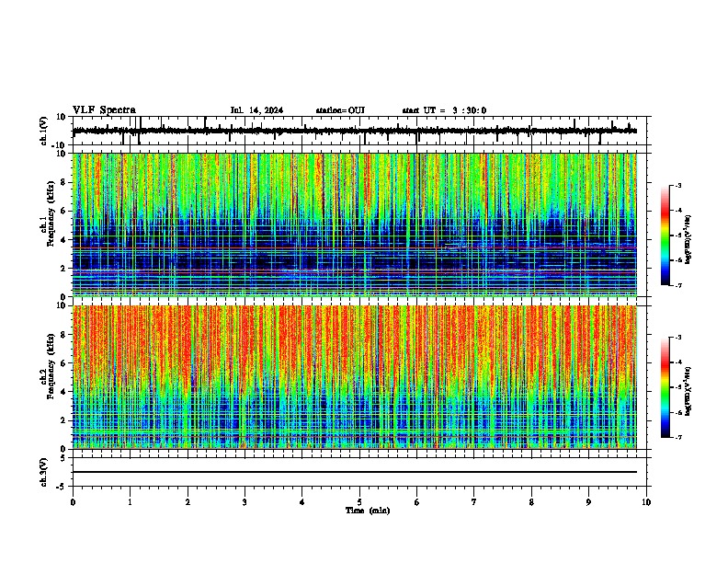Click the "-5" tick on ch.3(V) axis
728x563 pixels.
(x=62, y=487)
